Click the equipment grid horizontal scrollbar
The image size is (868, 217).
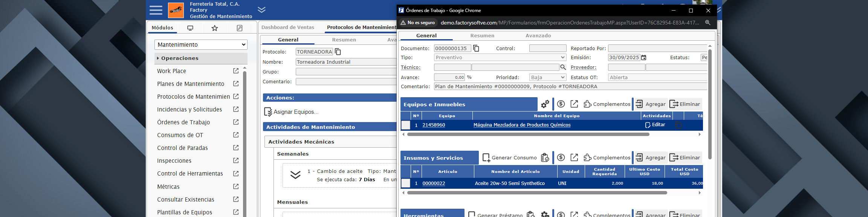[x=527, y=134]
